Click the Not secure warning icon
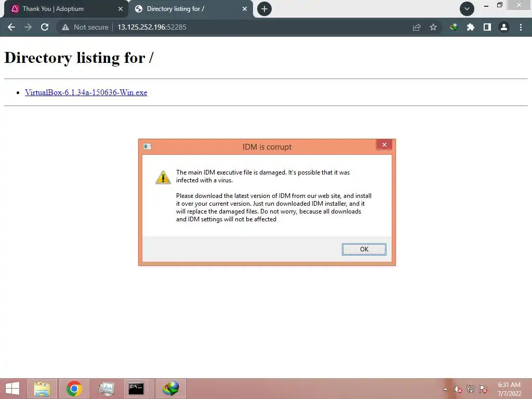Image resolution: width=532 pixels, height=399 pixels. (x=65, y=27)
